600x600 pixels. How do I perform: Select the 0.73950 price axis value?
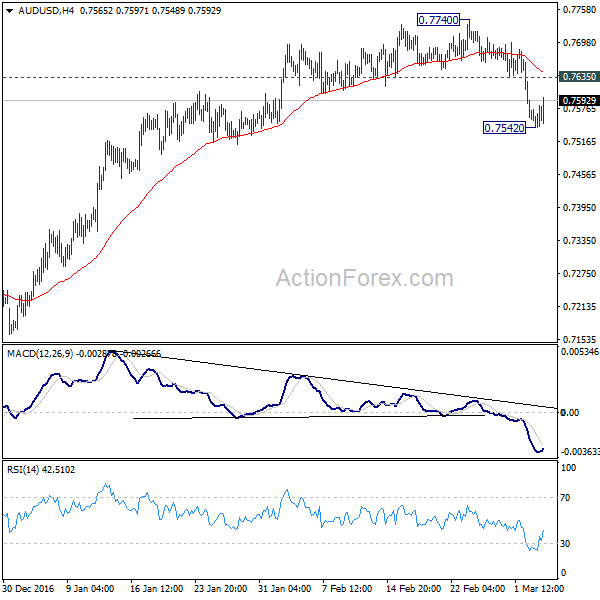click(579, 207)
